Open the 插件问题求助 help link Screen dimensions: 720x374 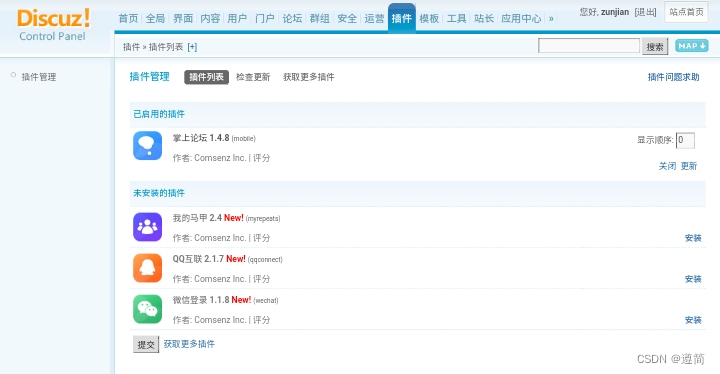point(673,77)
